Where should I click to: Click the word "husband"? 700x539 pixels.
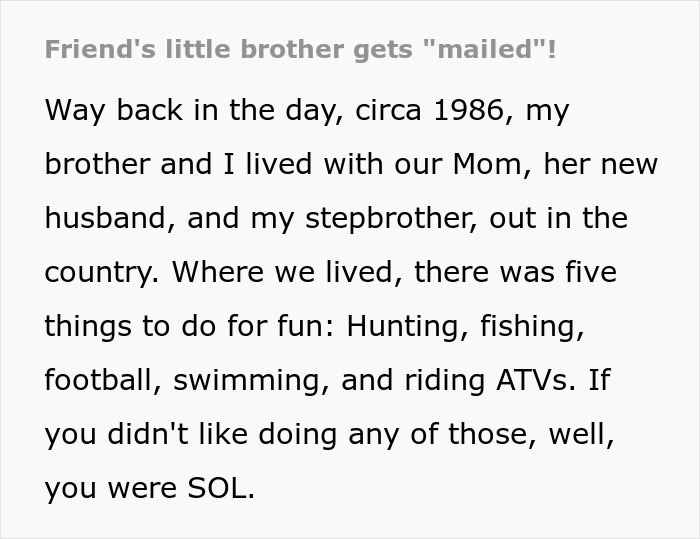coord(106,218)
